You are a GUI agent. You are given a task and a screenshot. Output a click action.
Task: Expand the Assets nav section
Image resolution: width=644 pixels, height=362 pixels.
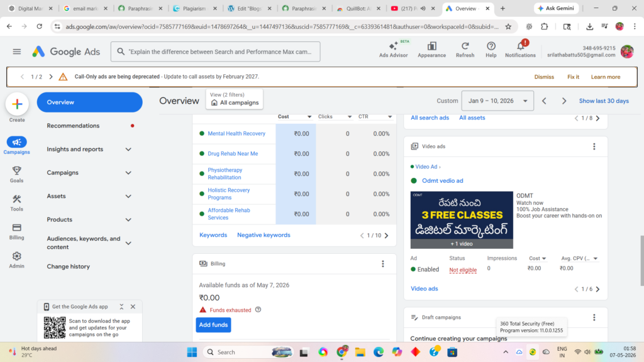tap(128, 196)
